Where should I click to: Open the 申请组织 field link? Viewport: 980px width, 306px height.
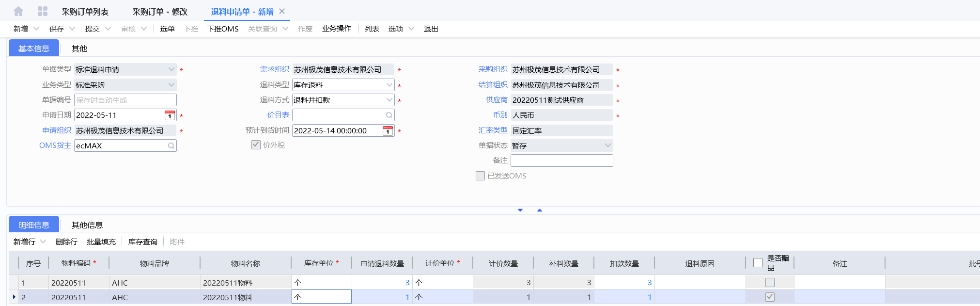[57, 130]
